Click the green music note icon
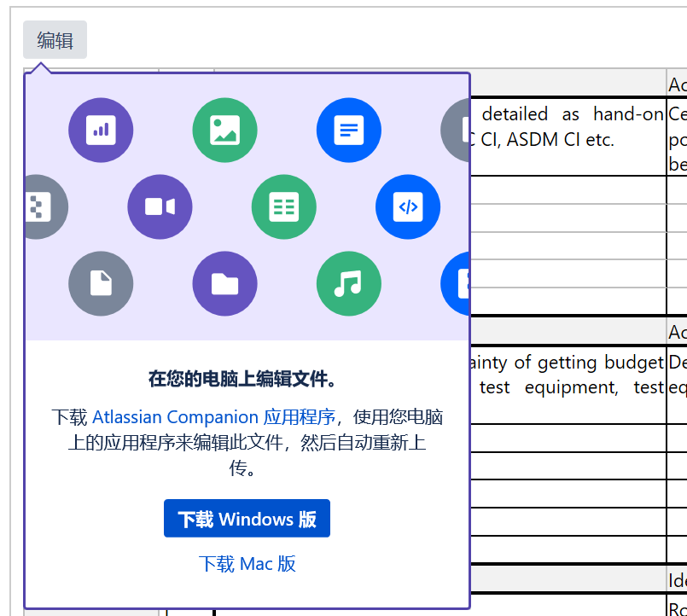687x616 pixels. [349, 283]
